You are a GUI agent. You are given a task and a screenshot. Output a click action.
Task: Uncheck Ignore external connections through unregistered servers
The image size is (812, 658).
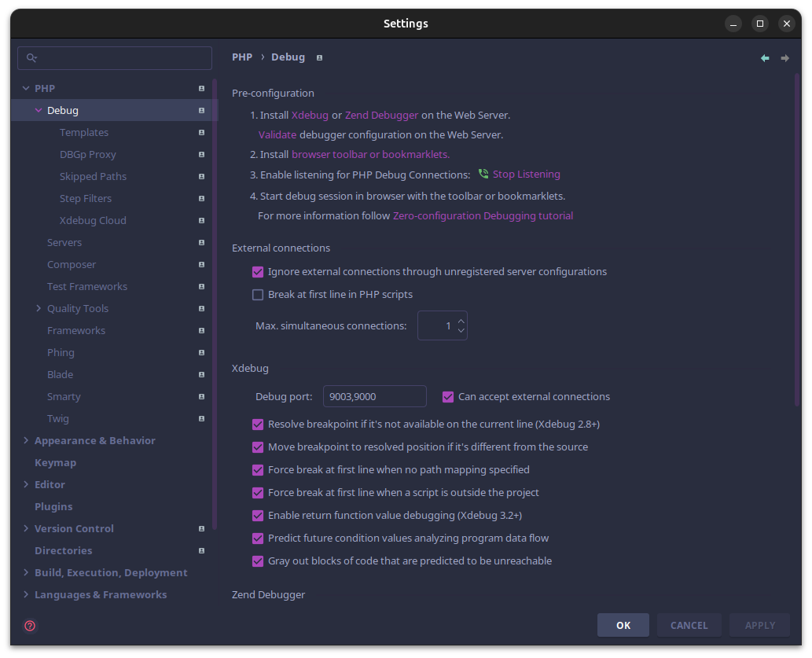(257, 272)
